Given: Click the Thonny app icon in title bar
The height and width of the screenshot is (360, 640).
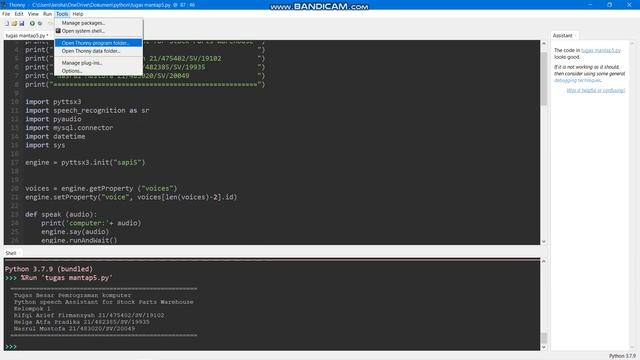Looking at the screenshot, I should pyautogui.click(x=4, y=5).
